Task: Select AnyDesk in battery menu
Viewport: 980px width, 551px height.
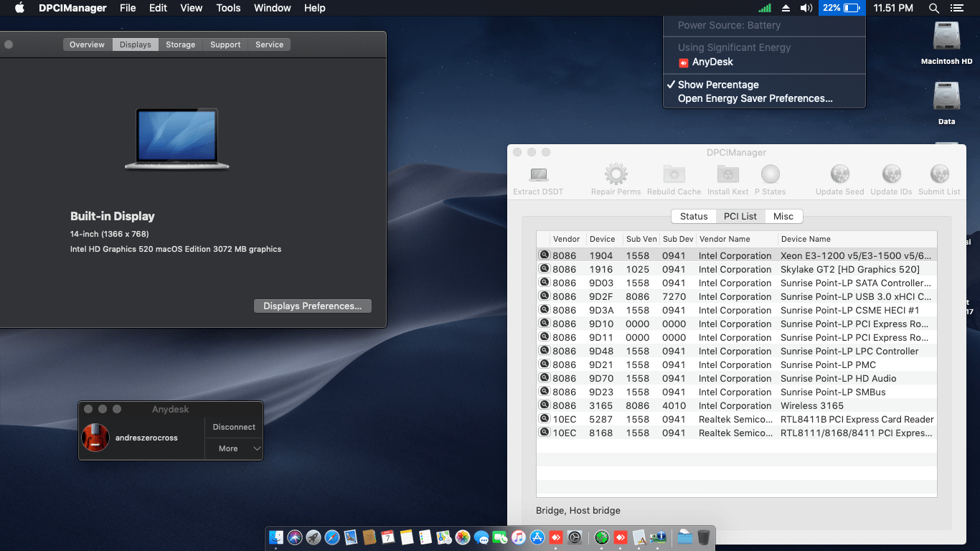Action: point(764,62)
